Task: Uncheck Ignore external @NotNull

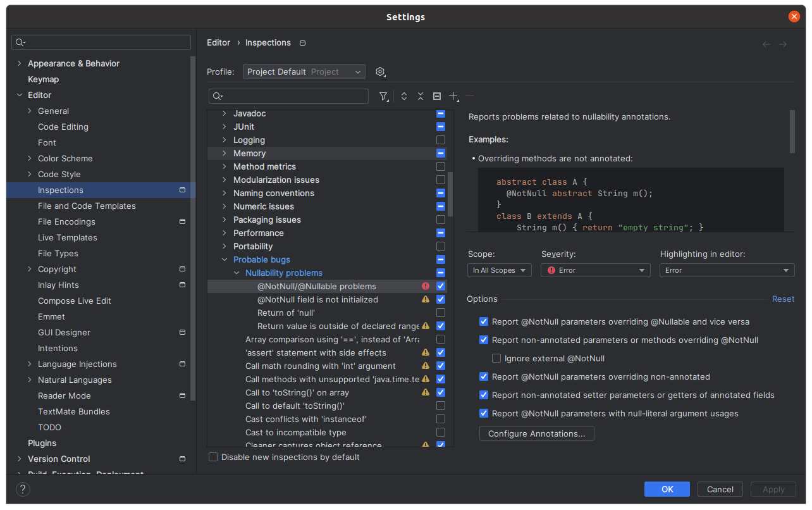Action: 496,358
